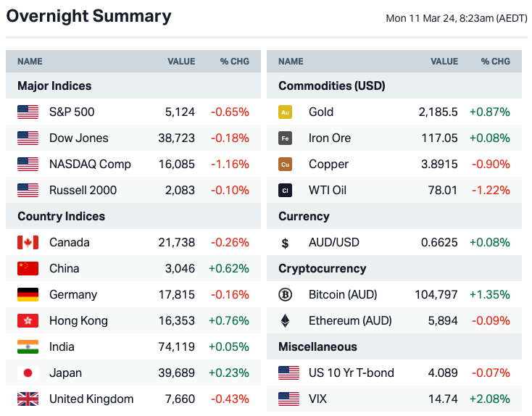532x416 pixels.
Task: Click the Gold 'Au' commodity icon
Action: pyautogui.click(x=286, y=112)
